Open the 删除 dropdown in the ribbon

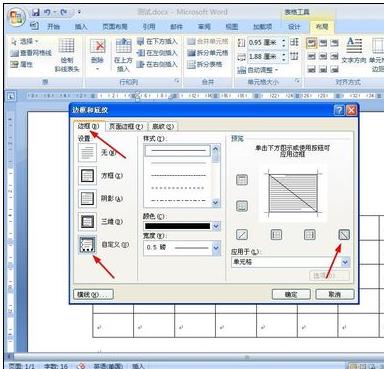97,55
